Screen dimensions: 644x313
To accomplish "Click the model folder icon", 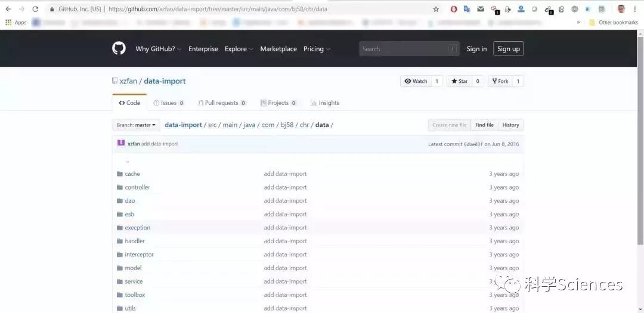I will point(120,268).
